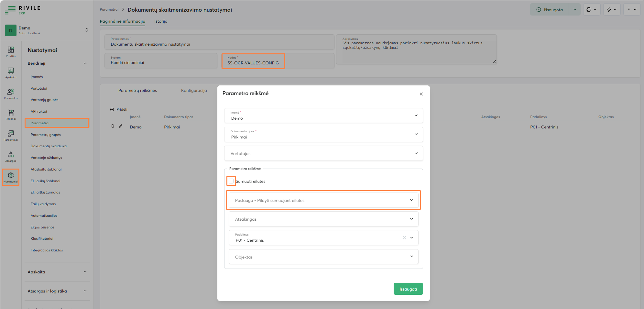
Task: Click the P01 - Centrinis table cell
Action: [x=544, y=127]
